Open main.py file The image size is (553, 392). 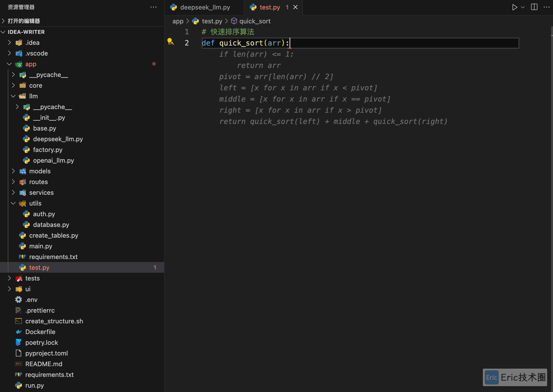point(82,246)
